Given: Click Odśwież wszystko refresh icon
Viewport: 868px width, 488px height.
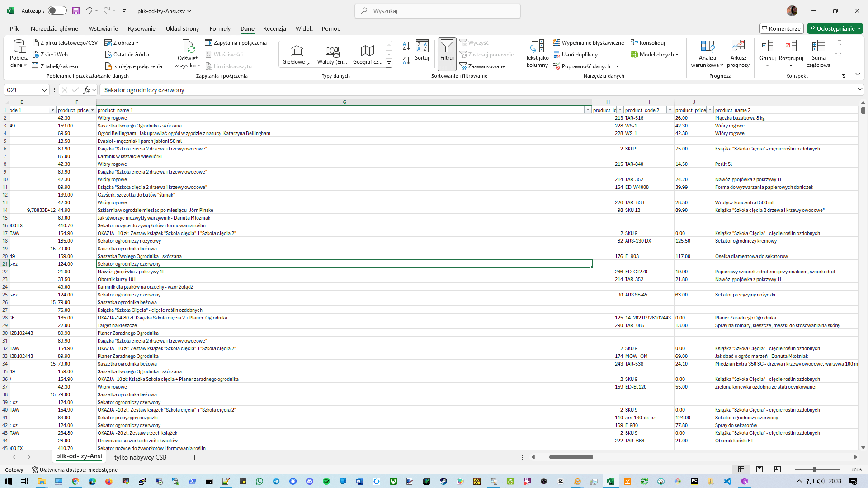Looking at the screenshot, I should (188, 46).
